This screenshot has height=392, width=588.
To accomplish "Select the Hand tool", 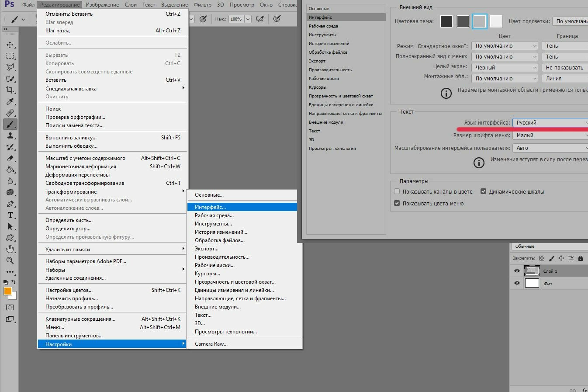I will pos(10,250).
